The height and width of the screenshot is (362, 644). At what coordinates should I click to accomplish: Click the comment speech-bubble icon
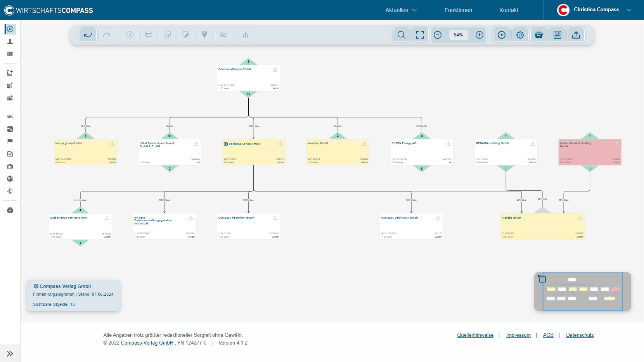tap(149, 35)
